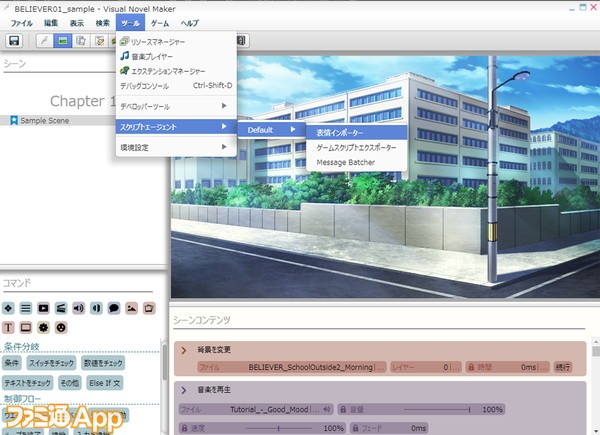The image size is (600, 435).
Task: Toggle the lock on the 音量 slider
Action: pyautogui.click(x=343, y=409)
